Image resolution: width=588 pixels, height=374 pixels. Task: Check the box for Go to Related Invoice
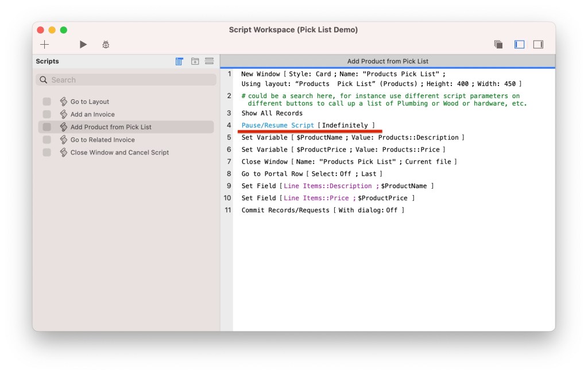coord(47,139)
